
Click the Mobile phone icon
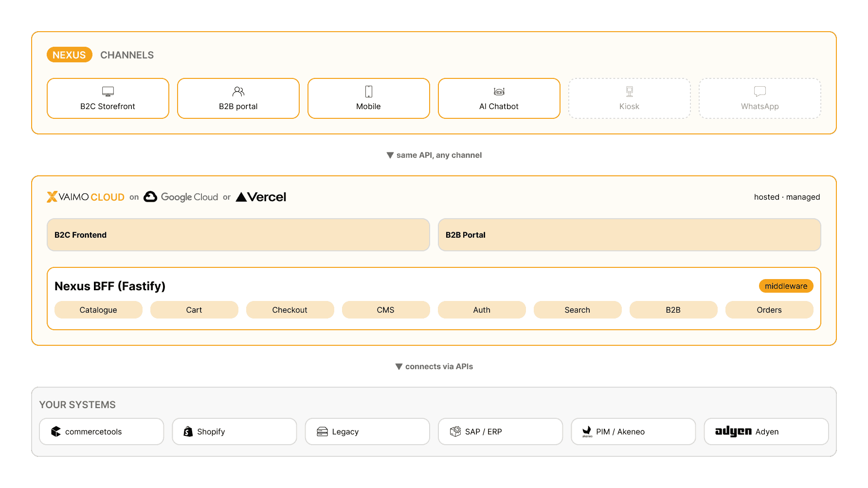[x=369, y=92]
